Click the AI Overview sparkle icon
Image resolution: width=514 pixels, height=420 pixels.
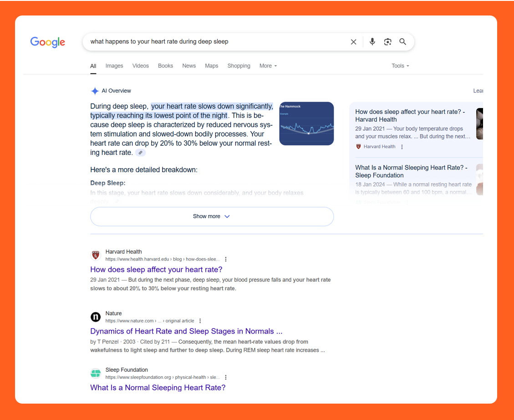[x=95, y=91]
